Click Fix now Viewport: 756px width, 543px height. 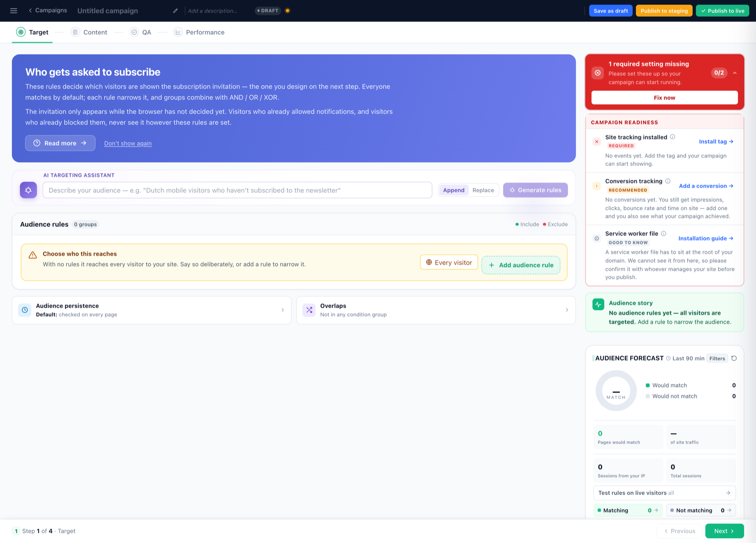[x=664, y=97]
